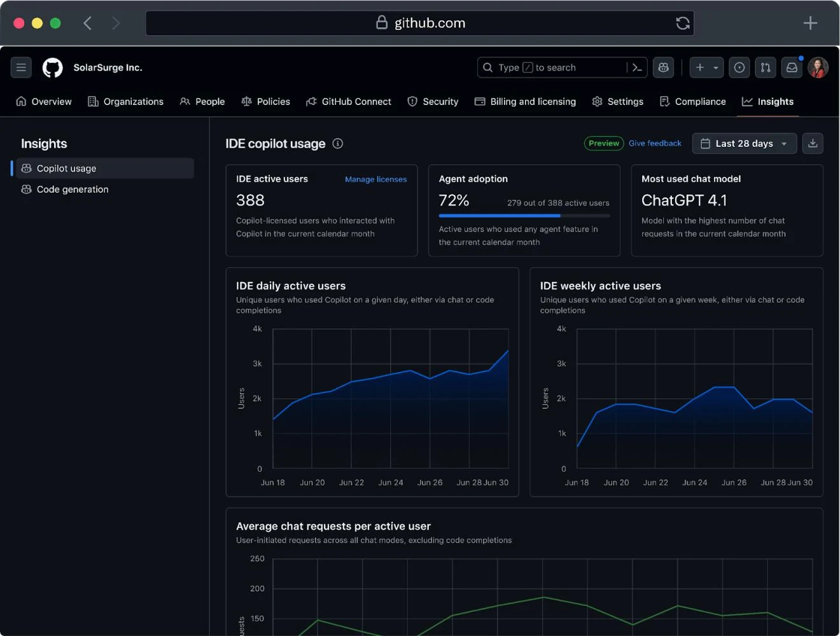Screen dimensions: 840x636
Task: Expand the Last 28 days date range
Action: click(x=744, y=144)
